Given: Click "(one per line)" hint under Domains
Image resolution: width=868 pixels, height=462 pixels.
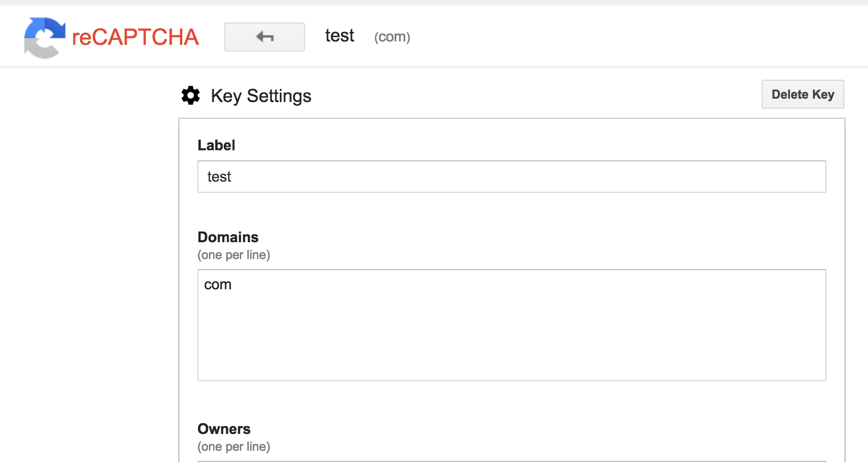Looking at the screenshot, I should click(234, 255).
